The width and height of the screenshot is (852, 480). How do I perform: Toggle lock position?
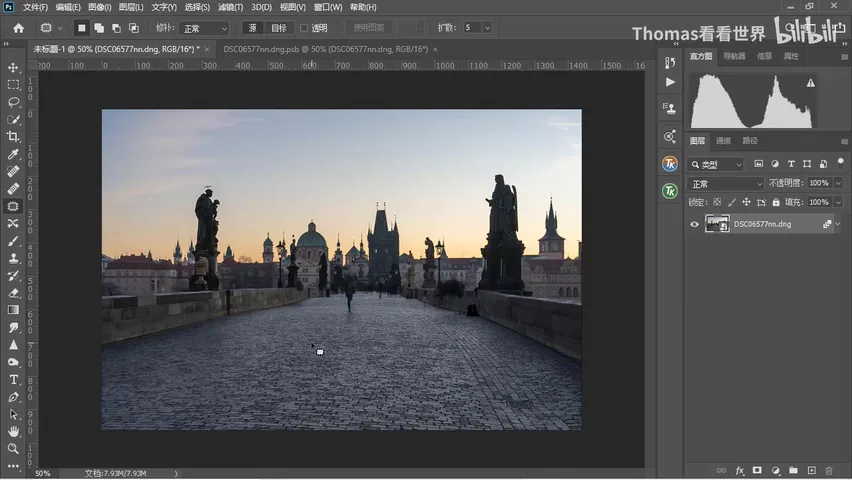(x=747, y=202)
